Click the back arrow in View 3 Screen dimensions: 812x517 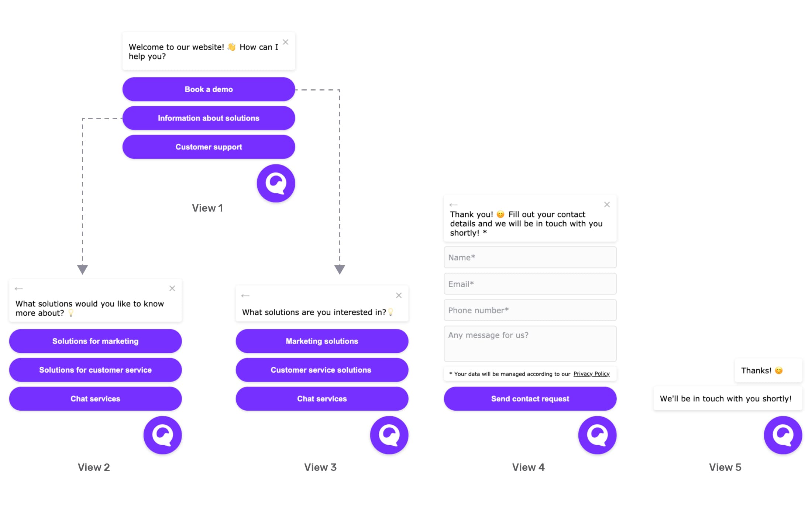pyautogui.click(x=245, y=295)
